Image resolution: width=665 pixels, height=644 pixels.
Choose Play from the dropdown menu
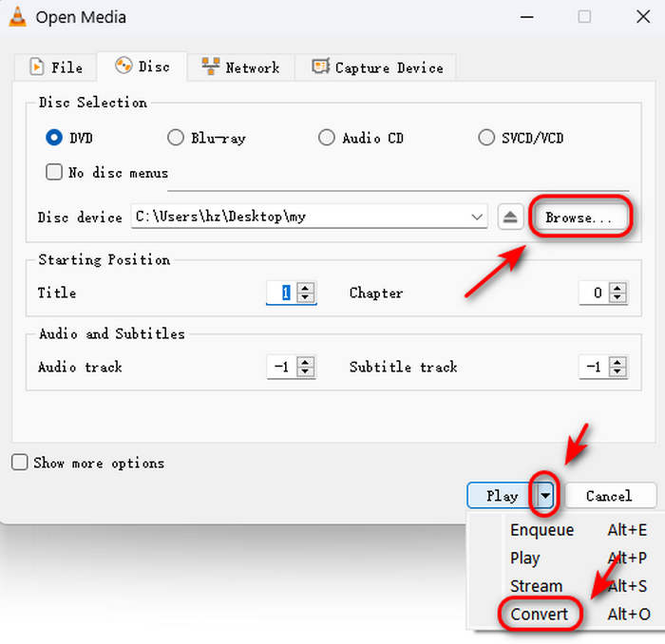pos(566,558)
